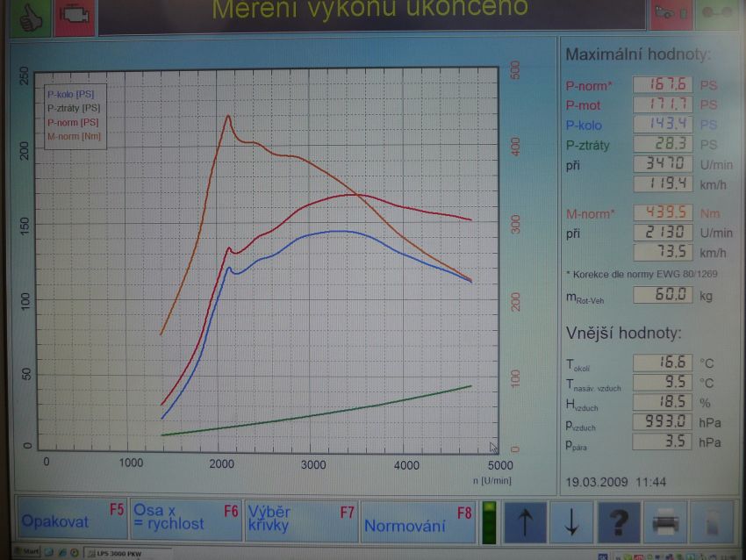Click the 5000 tick on rpm axis
The image size is (746, 560).
tap(500, 465)
